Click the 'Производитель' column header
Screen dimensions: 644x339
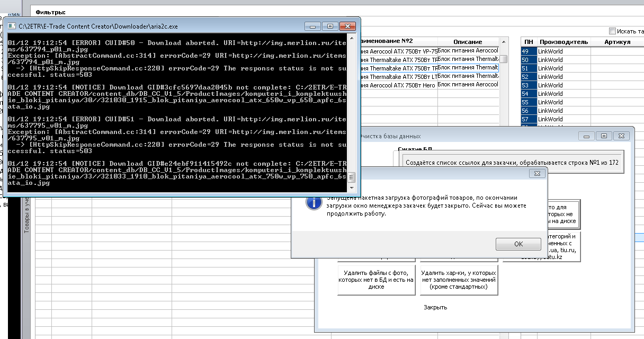[563, 41]
